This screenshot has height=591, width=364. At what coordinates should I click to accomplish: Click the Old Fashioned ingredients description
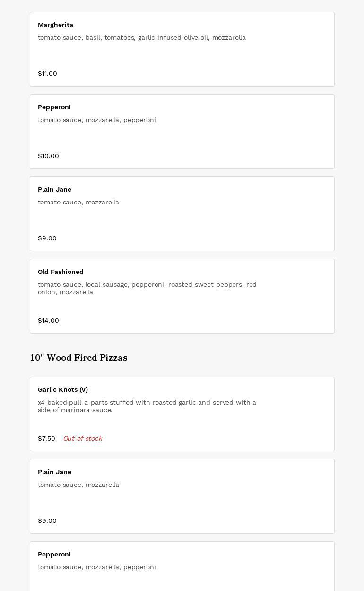coord(147,288)
